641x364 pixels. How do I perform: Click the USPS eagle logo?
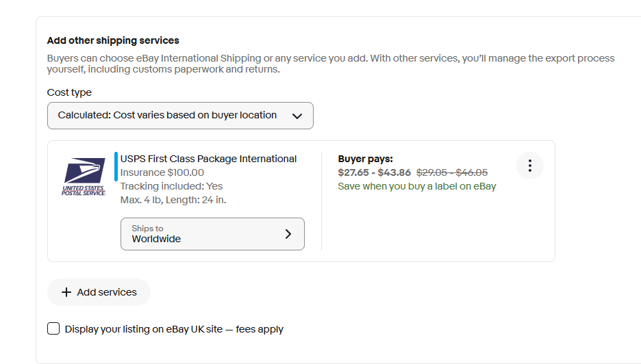pyautogui.click(x=84, y=177)
